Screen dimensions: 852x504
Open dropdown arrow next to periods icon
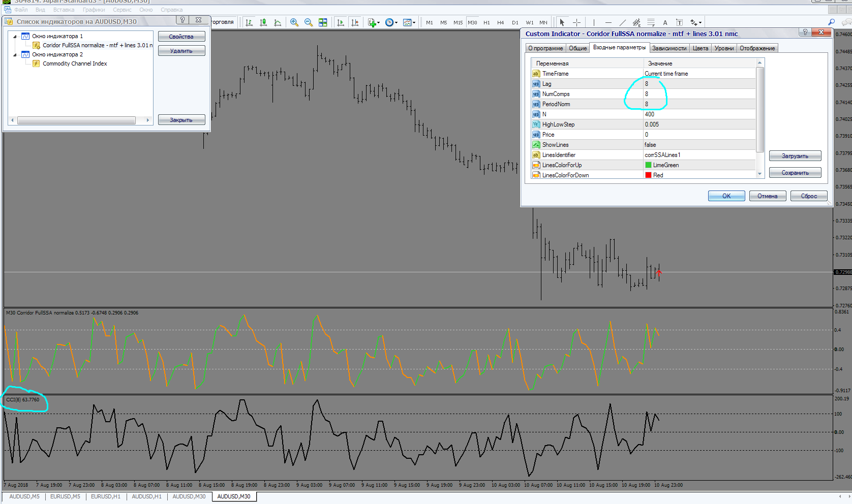coord(396,22)
